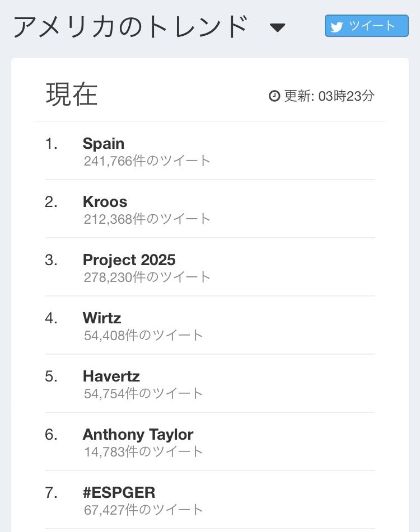The image size is (420, 532).
Task: View the Anthony Taylor trend
Action: [138, 434]
